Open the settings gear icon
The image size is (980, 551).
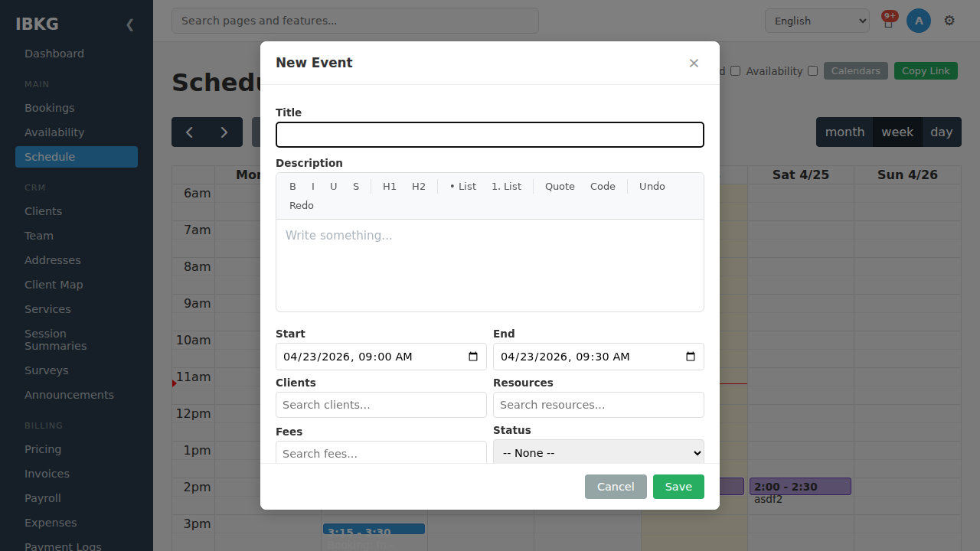[x=949, y=21]
